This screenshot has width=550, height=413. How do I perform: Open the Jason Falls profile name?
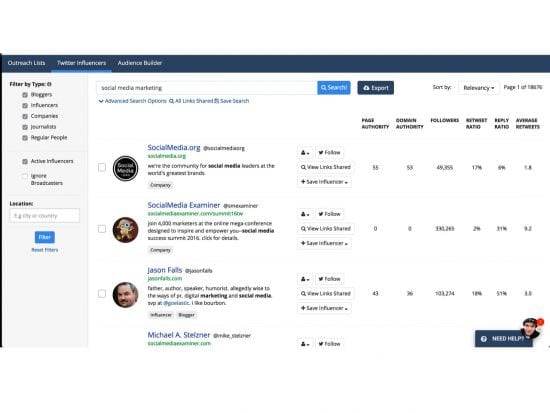(165, 270)
